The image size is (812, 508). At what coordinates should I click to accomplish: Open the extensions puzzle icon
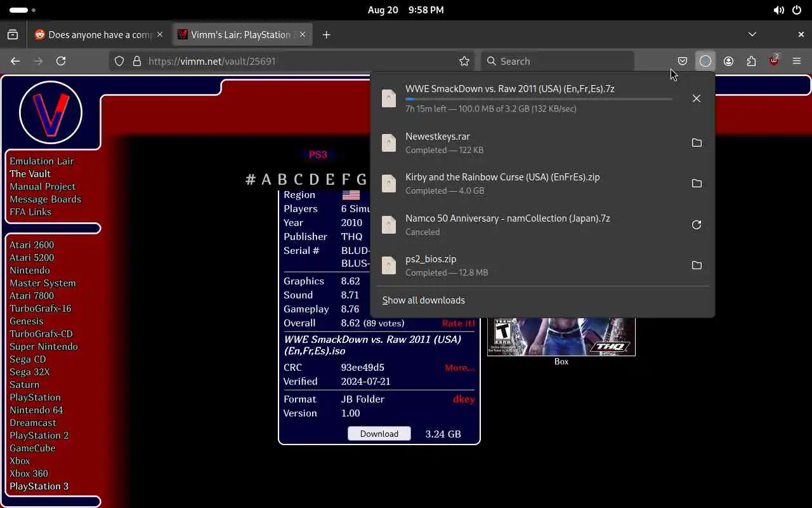(x=751, y=61)
